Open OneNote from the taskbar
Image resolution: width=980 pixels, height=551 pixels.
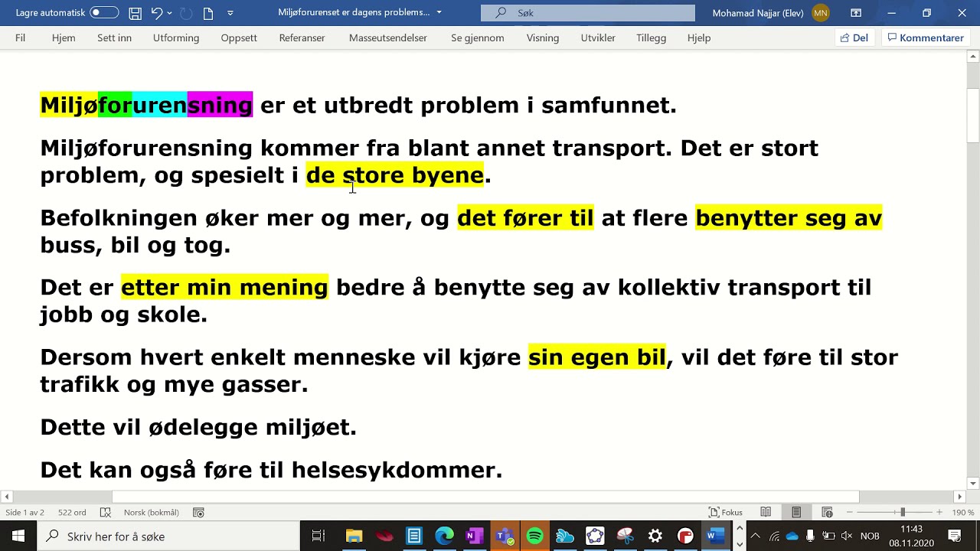point(474,536)
